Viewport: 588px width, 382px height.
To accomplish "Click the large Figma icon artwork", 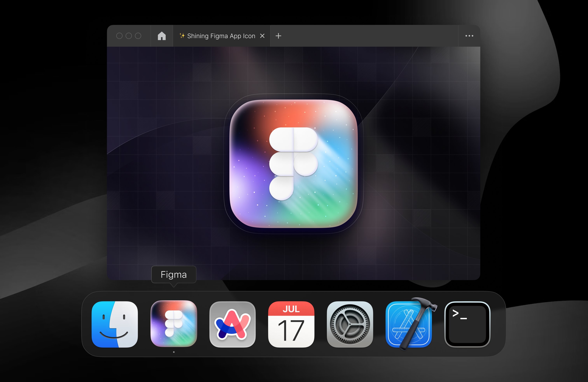I will (293, 164).
